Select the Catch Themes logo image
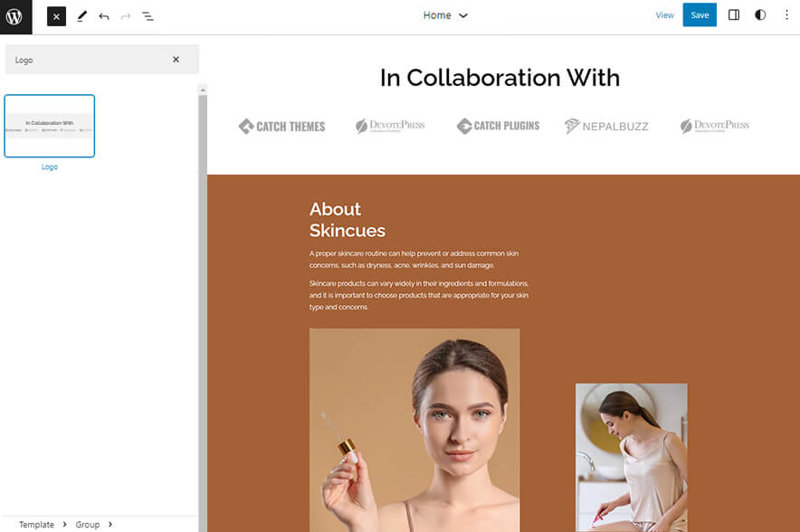Screen dimensions: 800x532 [281, 126]
